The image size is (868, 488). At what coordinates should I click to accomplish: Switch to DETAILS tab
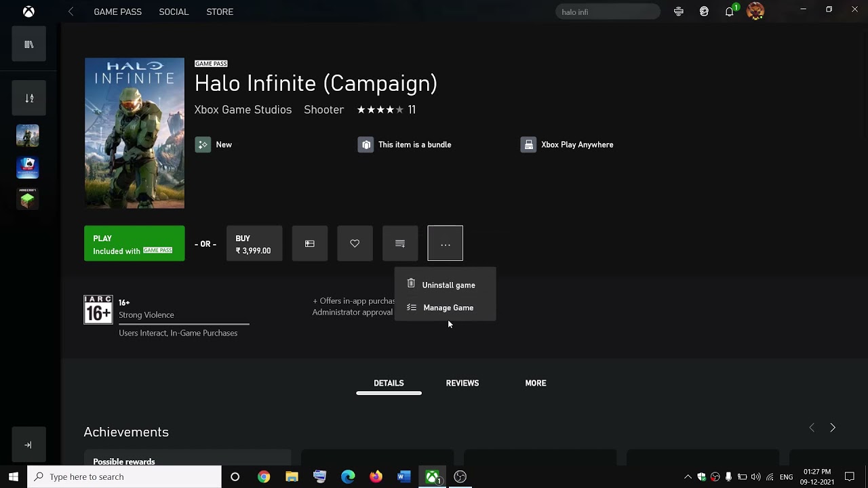point(389,383)
